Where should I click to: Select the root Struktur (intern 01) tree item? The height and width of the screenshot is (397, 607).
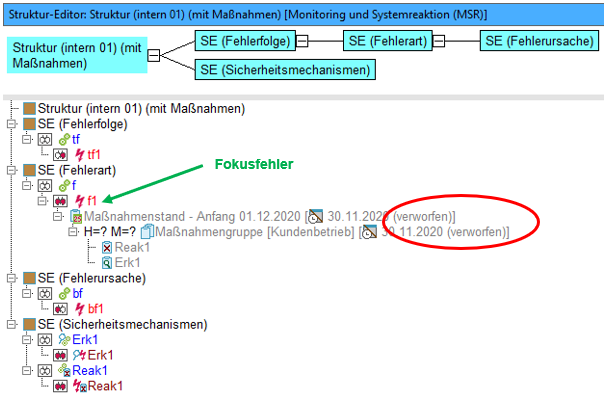141,108
